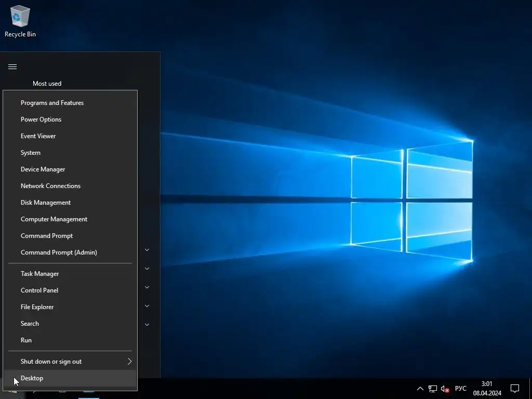Viewport: 532px width, 399px height.
Task: Select Search in the quick menu
Action: point(70,324)
